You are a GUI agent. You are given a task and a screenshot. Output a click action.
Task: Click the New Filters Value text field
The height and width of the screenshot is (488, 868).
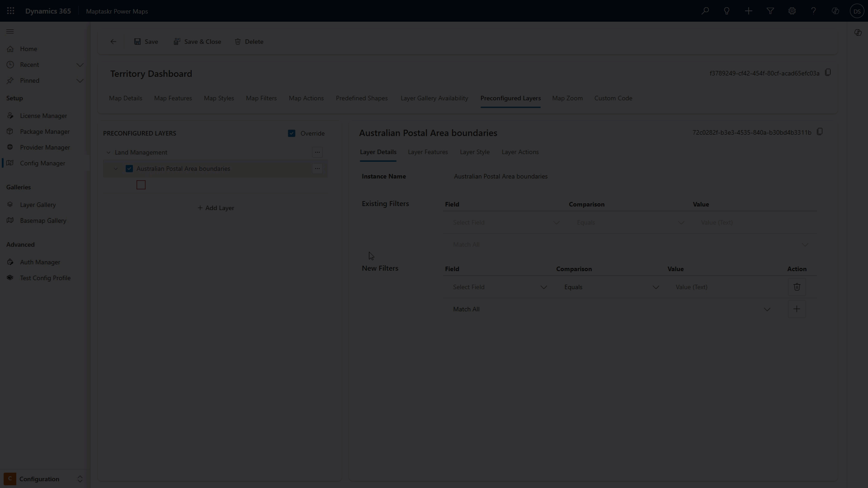[x=726, y=287]
